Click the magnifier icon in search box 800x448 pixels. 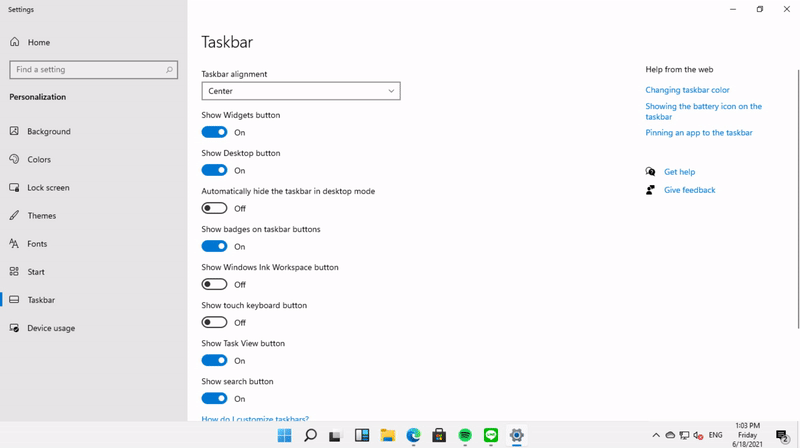(x=169, y=69)
